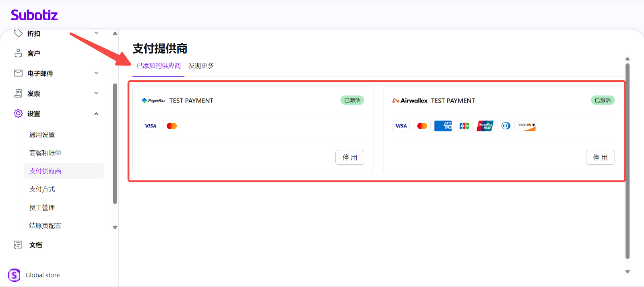Image resolution: width=644 pixels, height=287 pixels.
Task: Click the settings gear icon
Action: point(18,113)
